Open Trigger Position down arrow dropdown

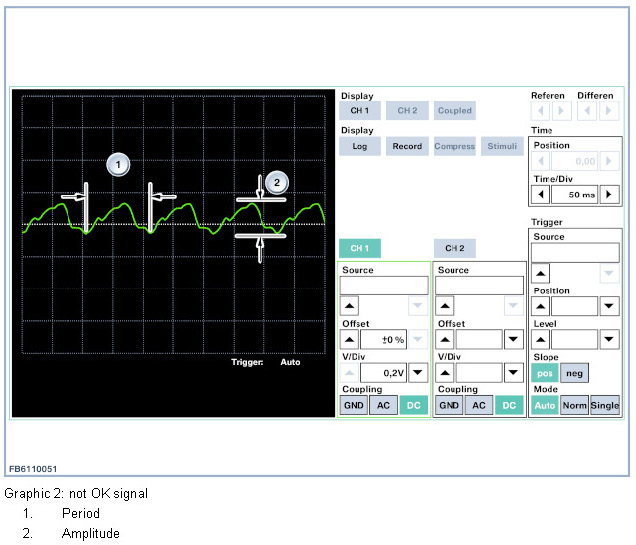point(608,306)
